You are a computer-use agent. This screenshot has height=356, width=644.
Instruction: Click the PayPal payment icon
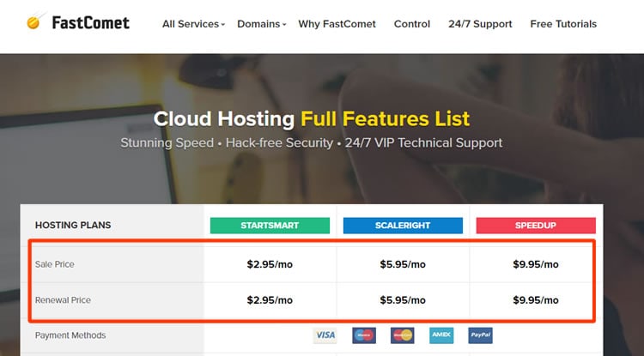pos(480,335)
